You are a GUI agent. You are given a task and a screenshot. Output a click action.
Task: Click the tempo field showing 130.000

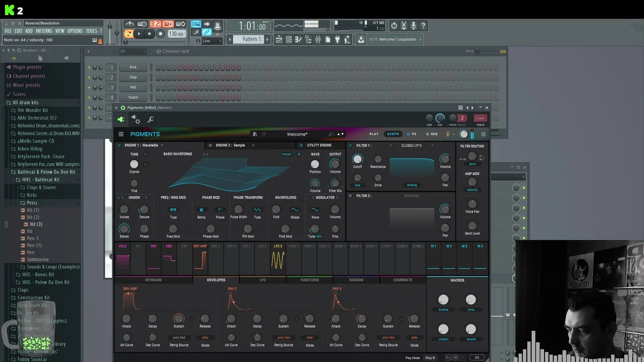176,34
